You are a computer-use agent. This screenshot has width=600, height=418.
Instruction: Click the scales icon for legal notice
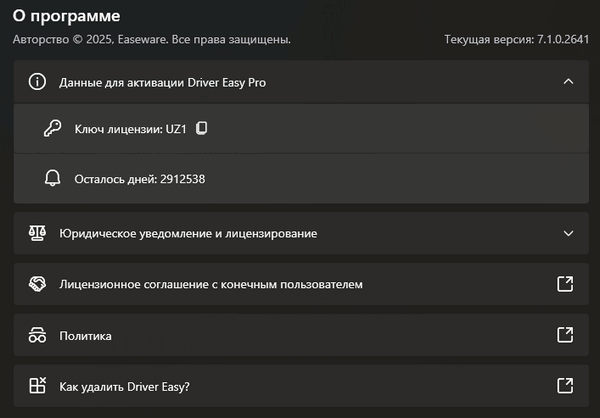(x=38, y=233)
